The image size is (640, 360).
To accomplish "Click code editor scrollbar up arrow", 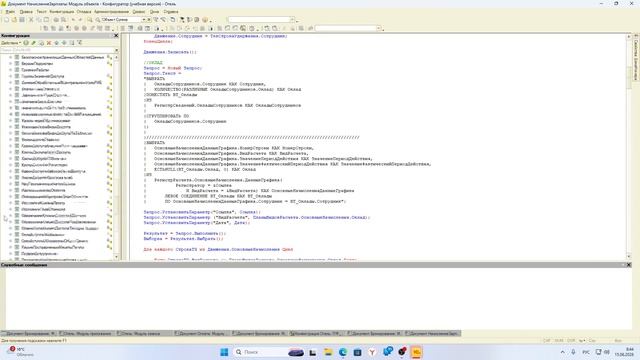I will 629,37.
